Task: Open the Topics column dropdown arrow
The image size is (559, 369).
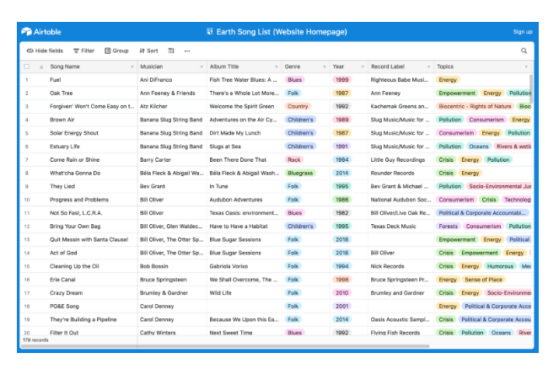Action: tap(526, 67)
